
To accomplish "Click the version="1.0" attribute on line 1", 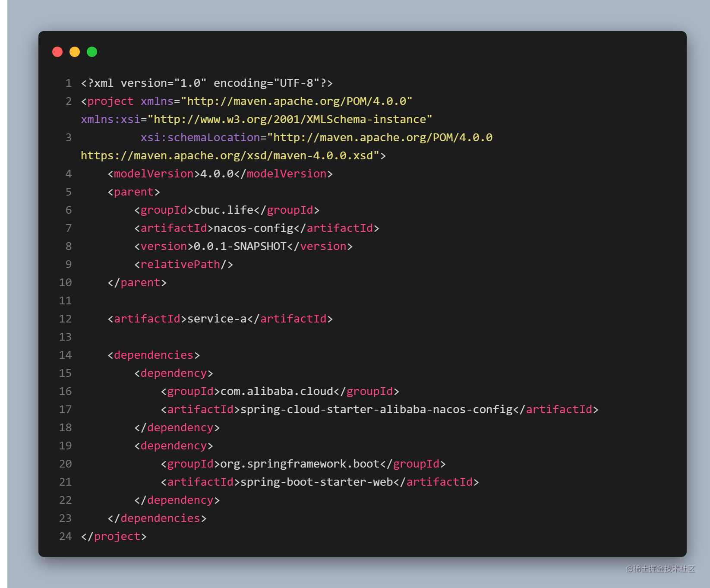I will point(164,83).
